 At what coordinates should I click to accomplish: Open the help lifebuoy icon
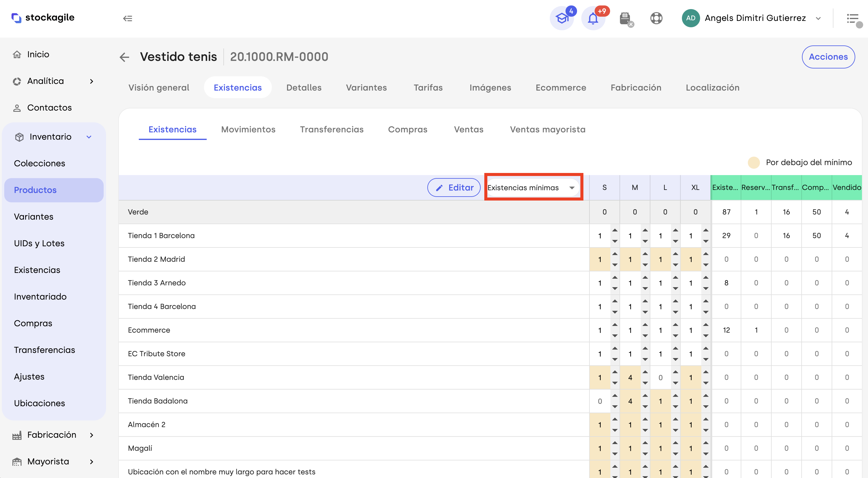[x=656, y=18]
